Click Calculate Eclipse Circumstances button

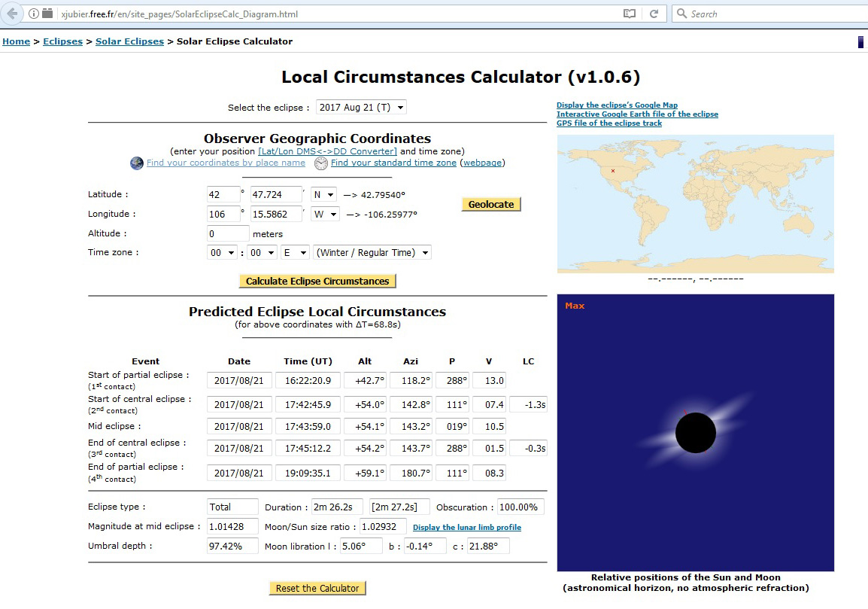317,281
